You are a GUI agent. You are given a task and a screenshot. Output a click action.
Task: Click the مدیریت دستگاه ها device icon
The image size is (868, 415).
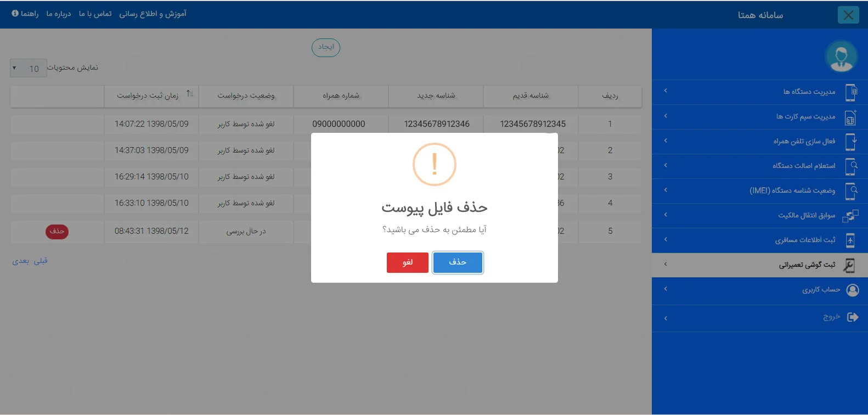851,92
